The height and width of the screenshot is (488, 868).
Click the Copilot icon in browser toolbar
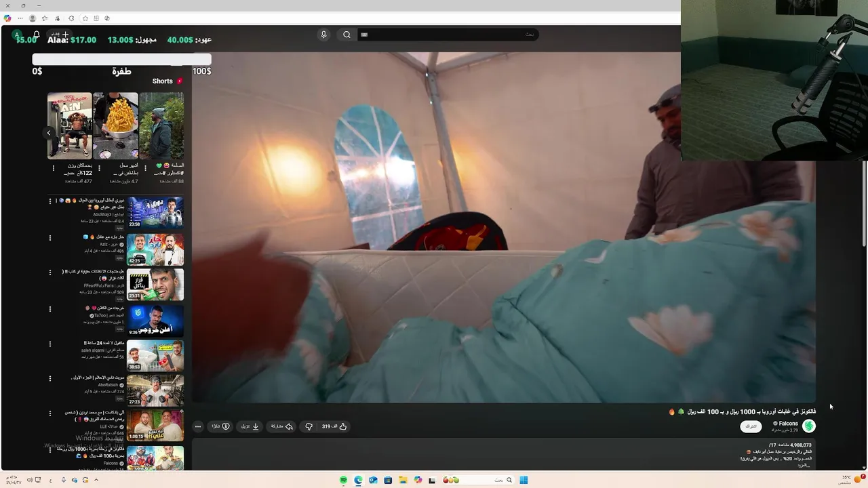point(7,18)
